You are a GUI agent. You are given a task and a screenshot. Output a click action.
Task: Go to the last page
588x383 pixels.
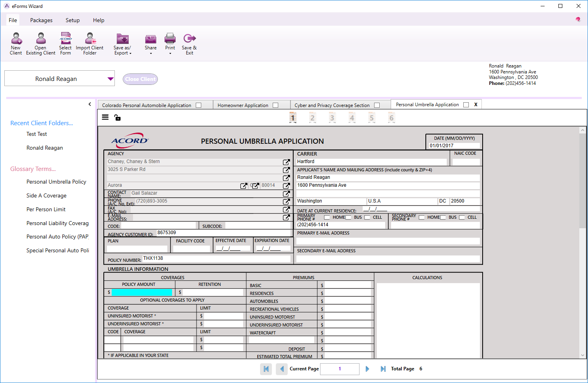(x=383, y=369)
